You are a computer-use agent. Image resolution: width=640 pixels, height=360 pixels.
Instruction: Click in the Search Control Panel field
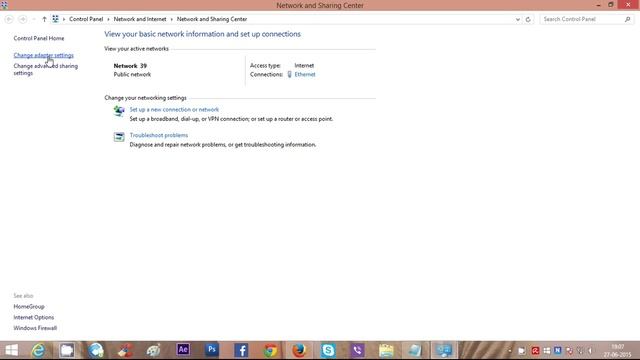(582, 19)
